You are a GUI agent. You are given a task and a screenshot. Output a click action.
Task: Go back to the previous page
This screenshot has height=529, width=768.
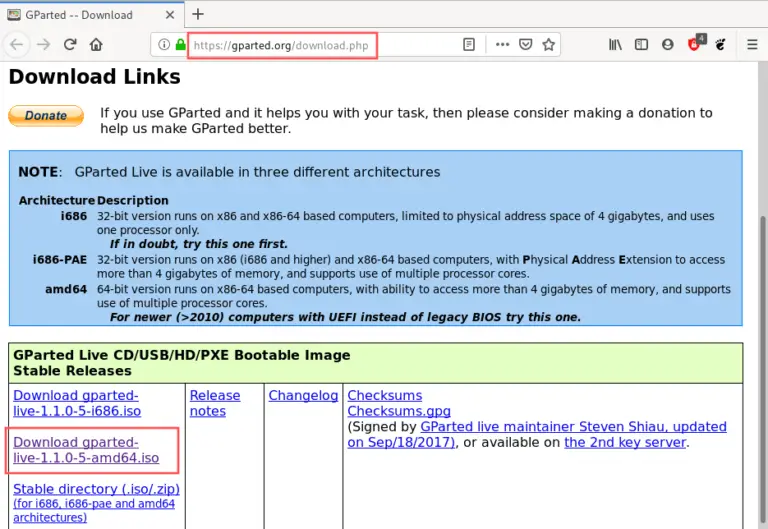point(17,45)
